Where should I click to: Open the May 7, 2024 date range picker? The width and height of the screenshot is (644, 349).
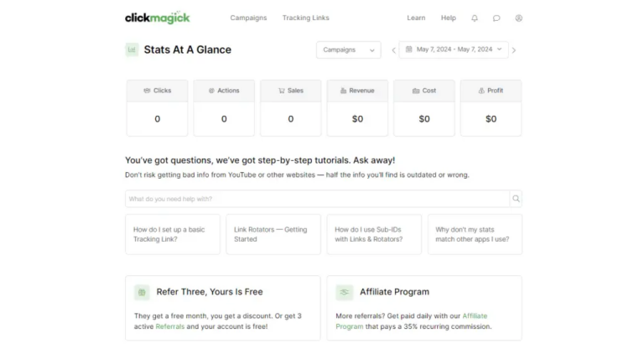click(x=454, y=49)
